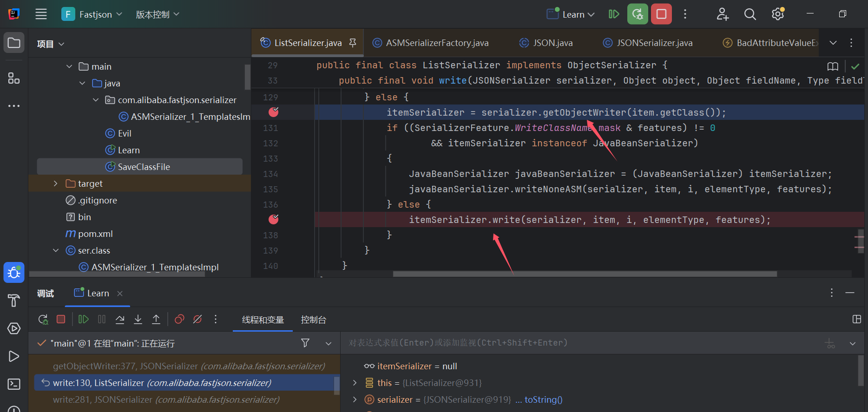This screenshot has height=412, width=868.
Task: Stop debugging via debug toolbar red square
Action: tap(61, 319)
